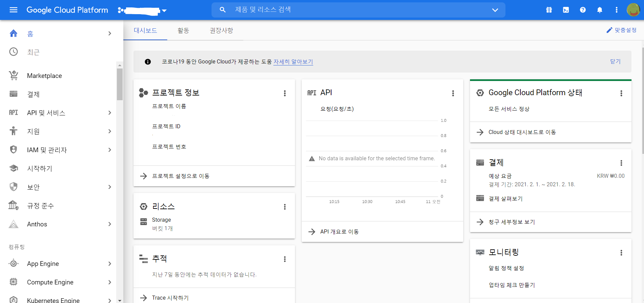The width and height of the screenshot is (644, 303).
Task: Open the help question mark icon
Action: pyautogui.click(x=583, y=10)
